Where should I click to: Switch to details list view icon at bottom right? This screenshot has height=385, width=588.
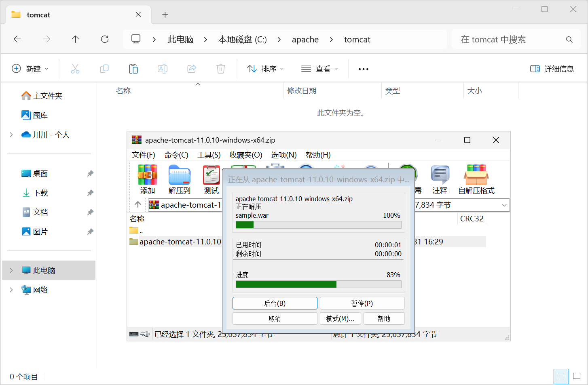pyautogui.click(x=561, y=377)
